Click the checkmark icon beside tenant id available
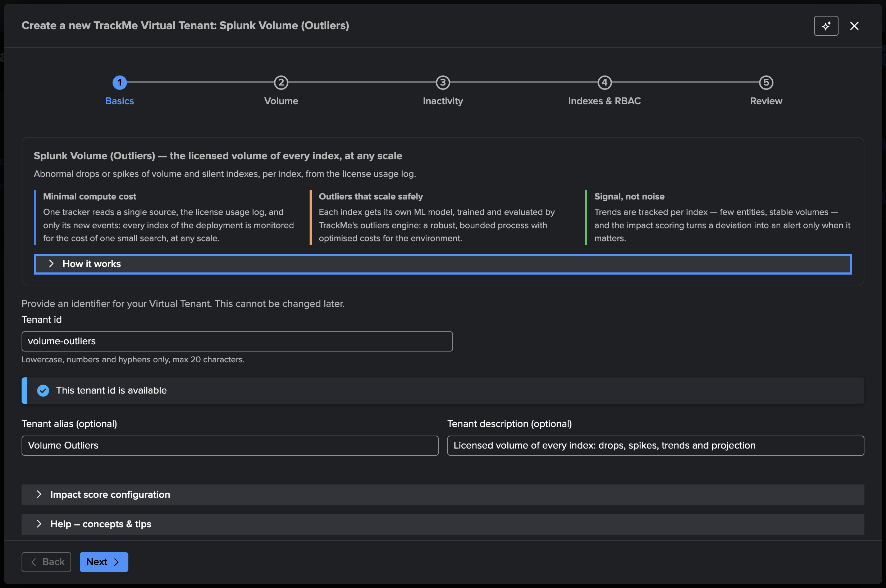886x588 pixels. click(43, 391)
